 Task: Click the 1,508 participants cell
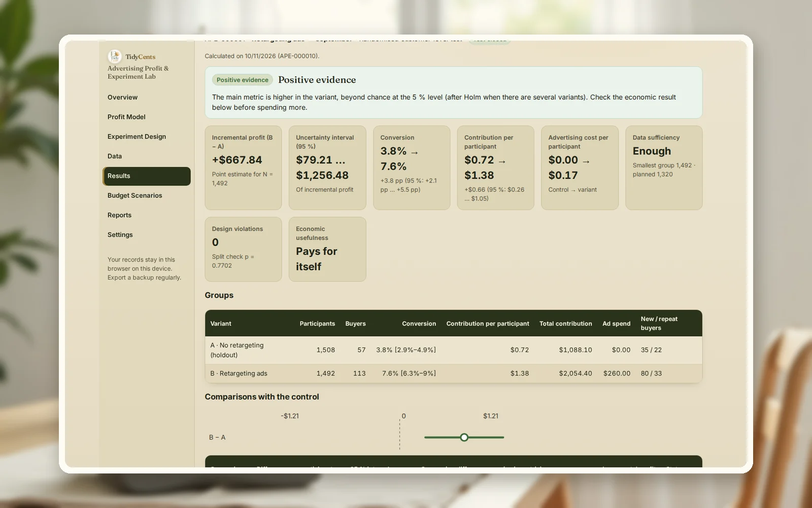[x=325, y=350]
